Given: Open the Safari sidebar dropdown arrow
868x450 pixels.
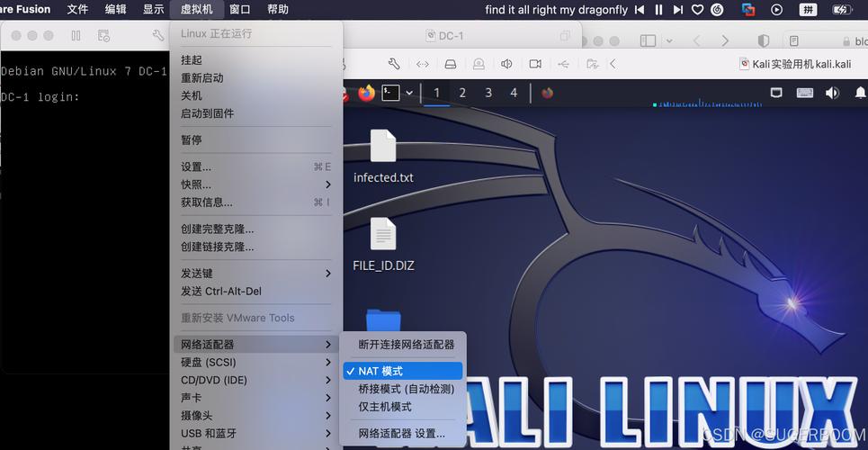Looking at the screenshot, I should 668,40.
